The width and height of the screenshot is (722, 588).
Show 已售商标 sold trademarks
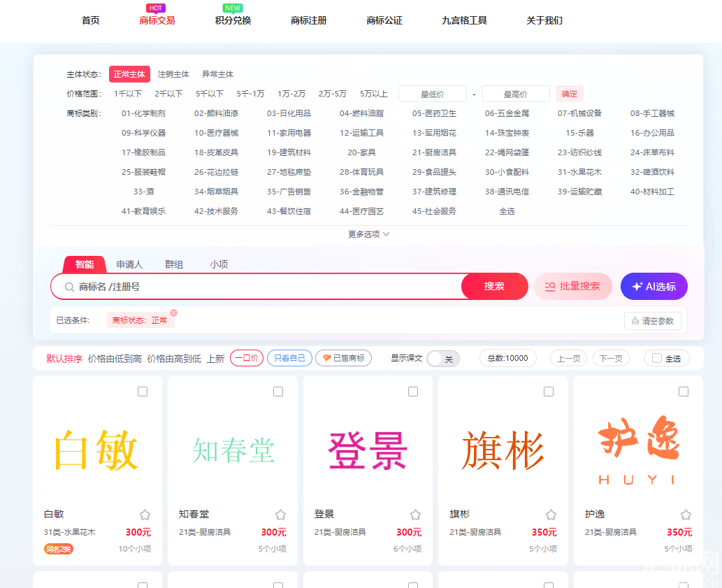[x=343, y=358]
